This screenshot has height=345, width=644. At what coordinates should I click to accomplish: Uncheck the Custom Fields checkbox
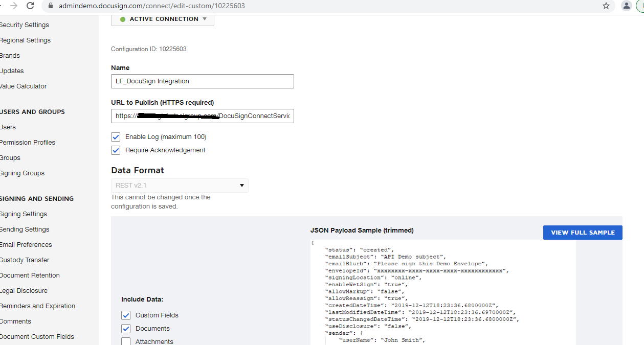pos(126,315)
